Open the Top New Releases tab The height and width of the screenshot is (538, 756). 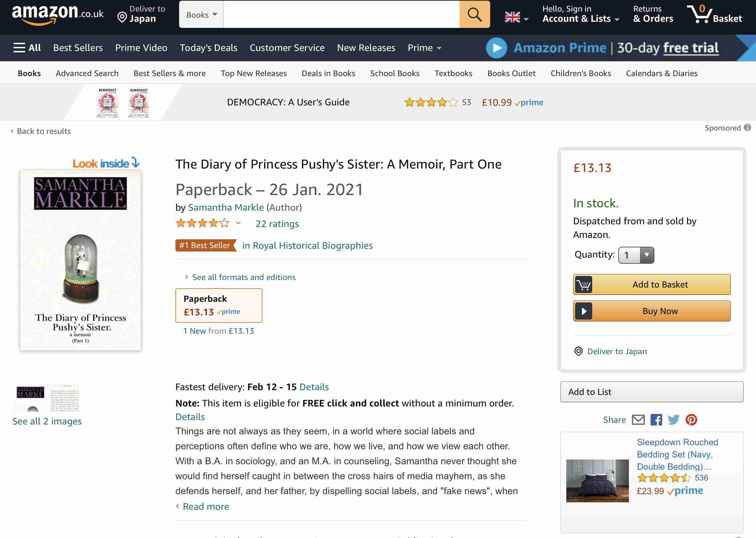pyautogui.click(x=254, y=73)
